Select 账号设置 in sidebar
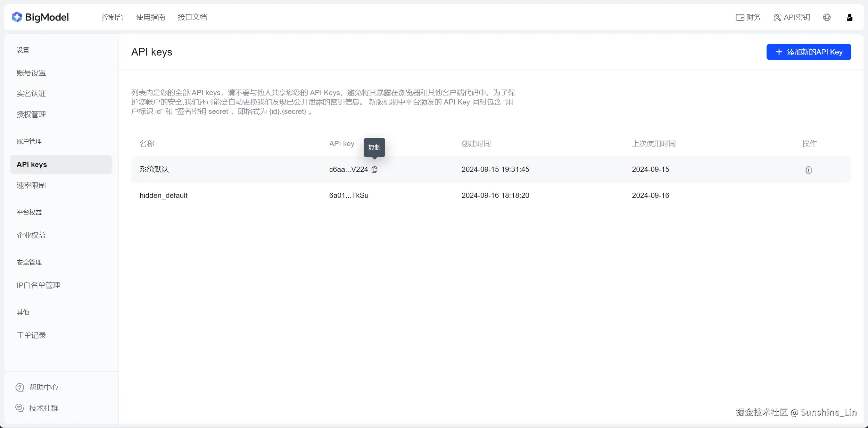This screenshot has width=868, height=428. click(31, 73)
